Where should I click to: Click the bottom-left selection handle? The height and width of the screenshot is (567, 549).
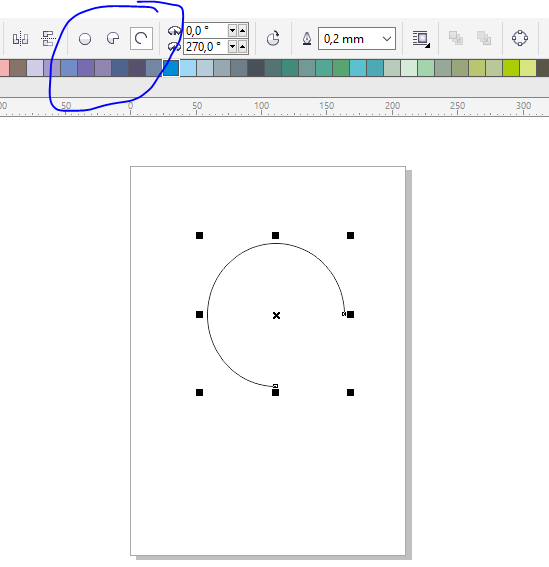(x=199, y=393)
